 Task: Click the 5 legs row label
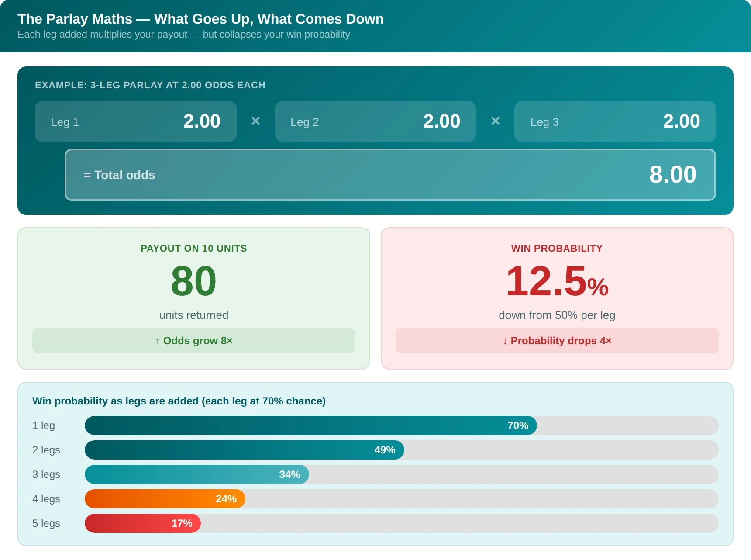tap(46, 523)
